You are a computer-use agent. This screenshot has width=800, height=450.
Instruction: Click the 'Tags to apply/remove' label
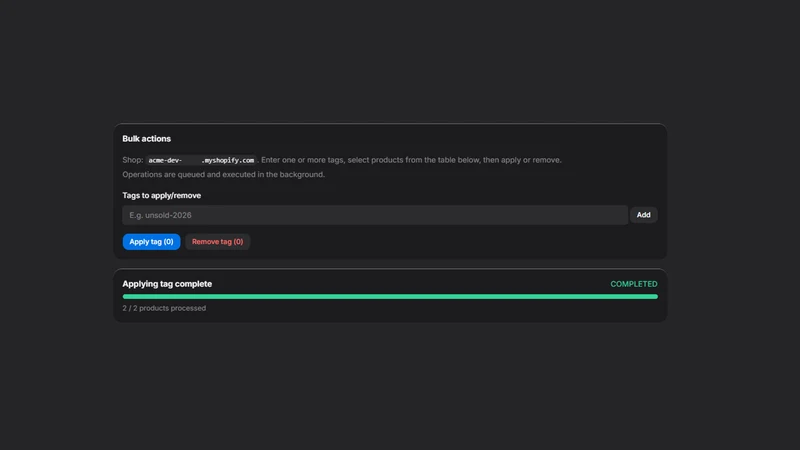point(161,195)
